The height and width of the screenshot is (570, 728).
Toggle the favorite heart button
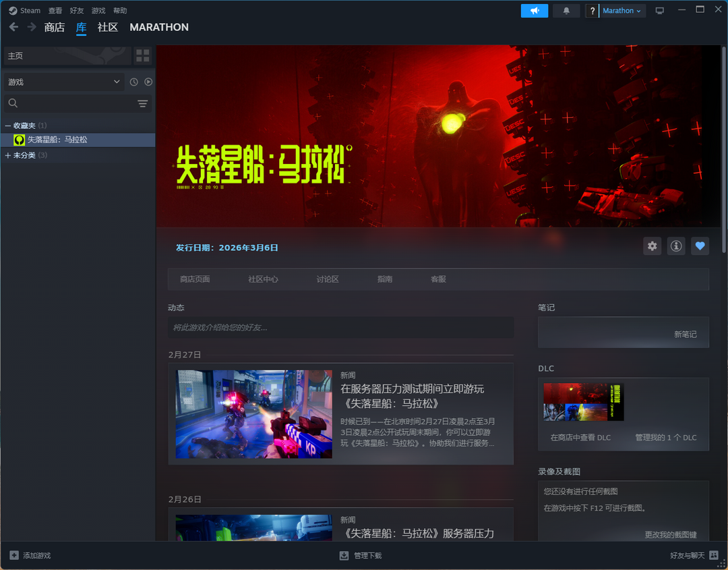(x=700, y=246)
